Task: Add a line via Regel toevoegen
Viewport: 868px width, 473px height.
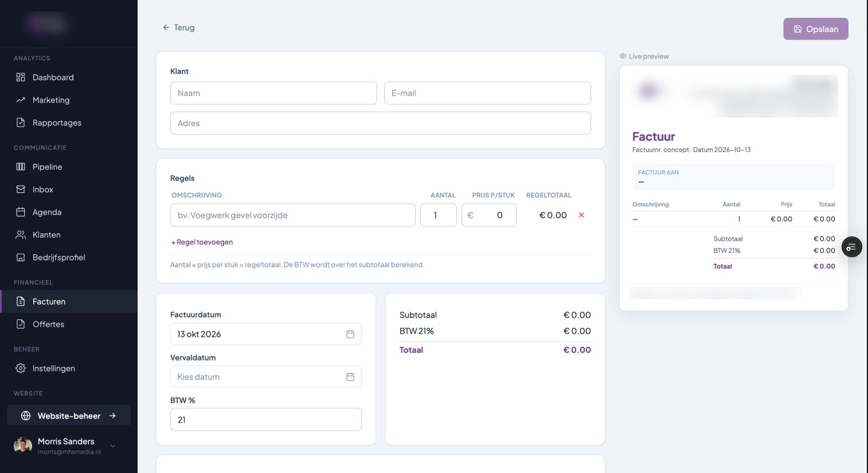Action: [x=202, y=242]
